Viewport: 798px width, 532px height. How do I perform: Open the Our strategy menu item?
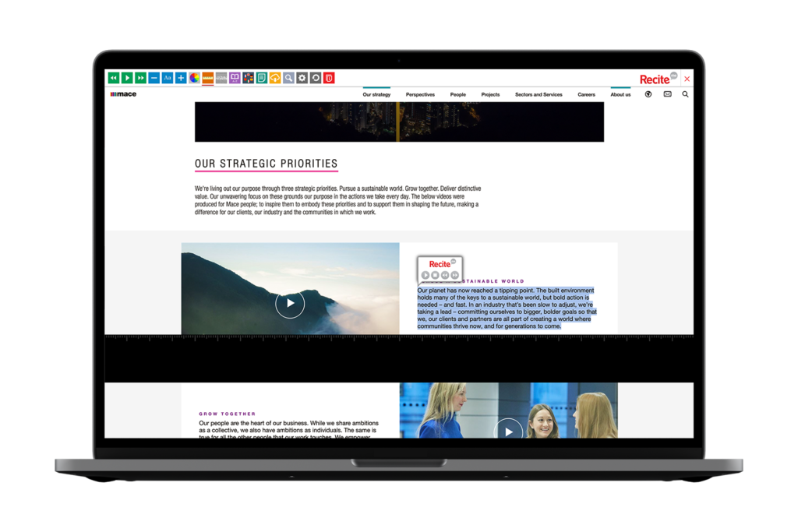click(376, 94)
